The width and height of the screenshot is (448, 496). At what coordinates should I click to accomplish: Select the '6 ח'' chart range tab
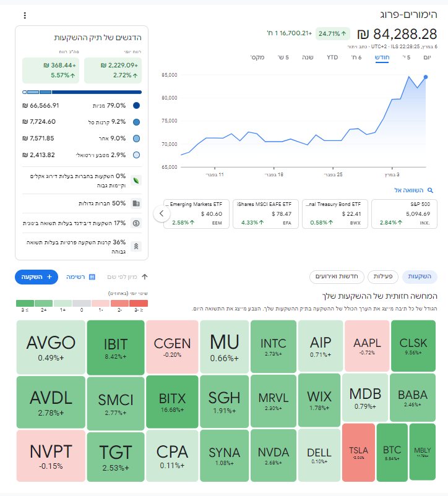pos(356,58)
